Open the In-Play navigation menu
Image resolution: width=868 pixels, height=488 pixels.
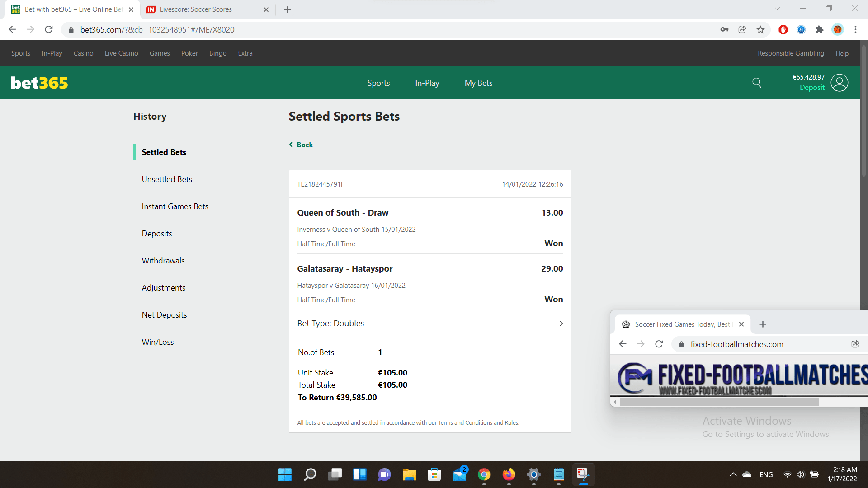pyautogui.click(x=427, y=83)
